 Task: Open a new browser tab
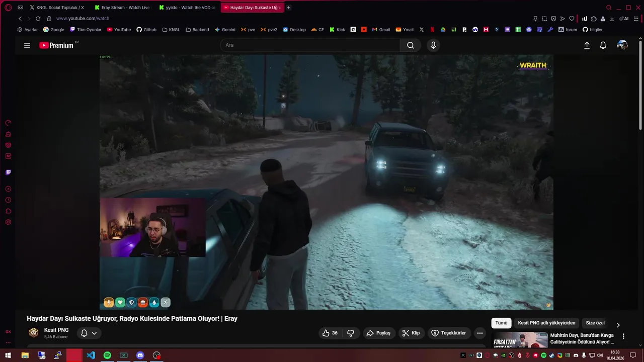288,8
